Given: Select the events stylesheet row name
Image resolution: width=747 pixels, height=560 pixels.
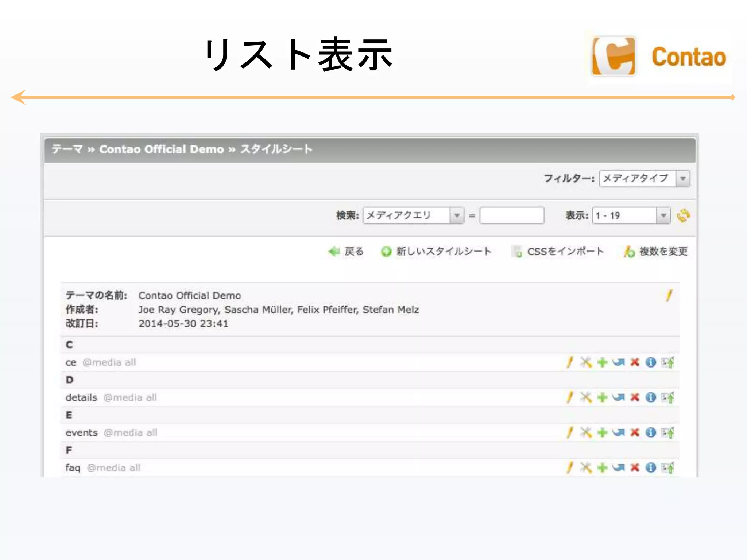Looking at the screenshot, I should point(82,432).
